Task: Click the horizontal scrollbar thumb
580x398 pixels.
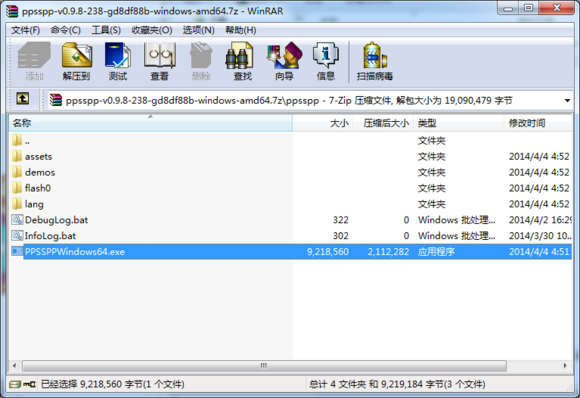Action: 264,365
